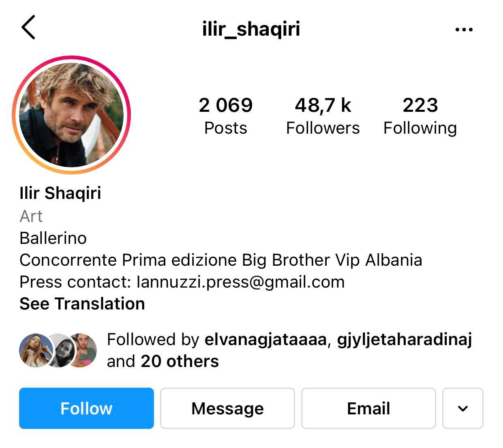
Task: Tap the Email contact button
Action: tap(368, 408)
